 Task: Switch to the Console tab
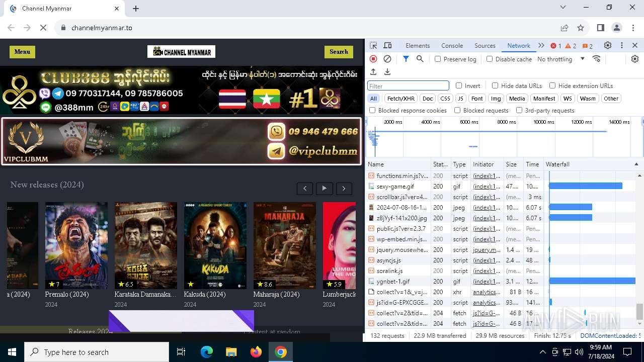click(x=452, y=45)
